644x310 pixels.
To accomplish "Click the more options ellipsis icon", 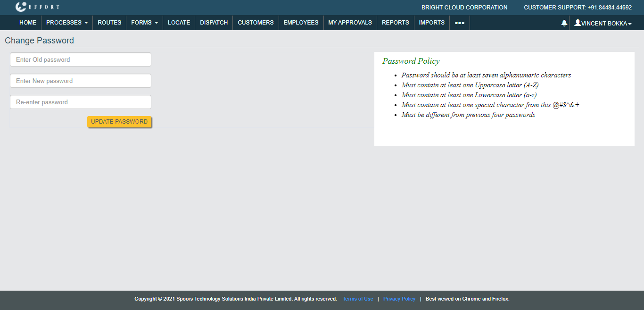I will pyautogui.click(x=460, y=23).
